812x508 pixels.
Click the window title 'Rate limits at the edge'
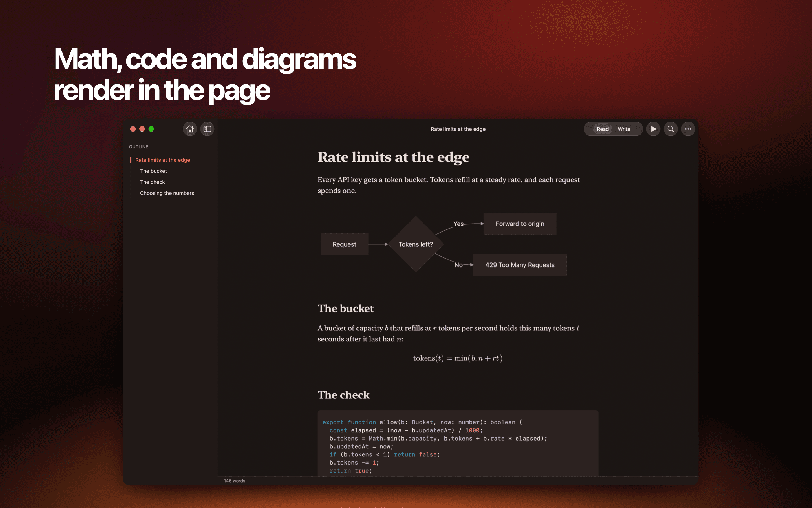tap(458, 129)
